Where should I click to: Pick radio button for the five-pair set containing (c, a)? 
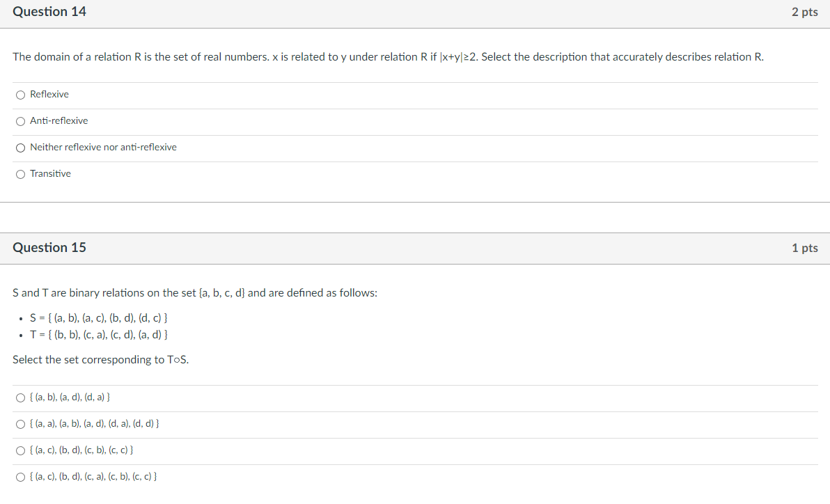pyautogui.click(x=21, y=477)
